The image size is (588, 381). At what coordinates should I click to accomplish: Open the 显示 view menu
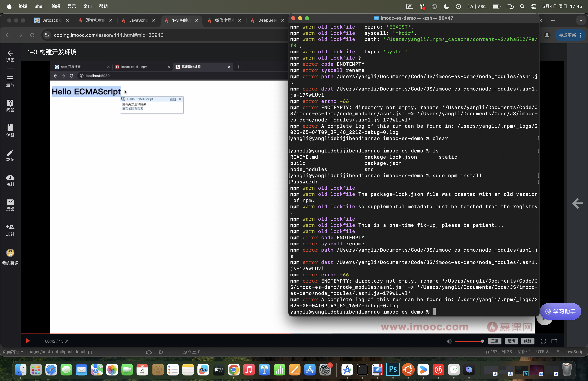click(72, 6)
